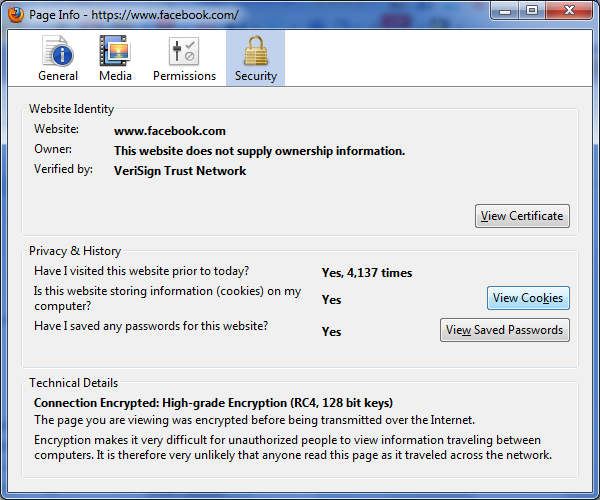
Task: Click the View Cookies button
Action: (528, 298)
